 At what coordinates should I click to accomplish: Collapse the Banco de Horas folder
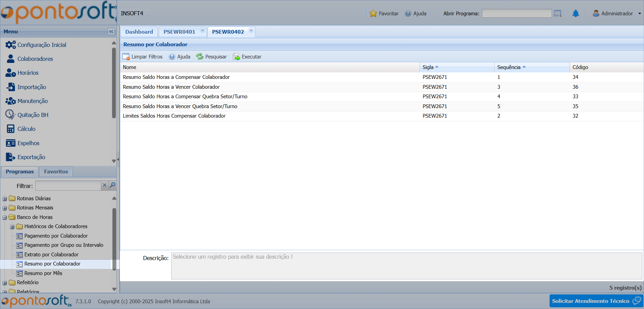(x=5, y=218)
